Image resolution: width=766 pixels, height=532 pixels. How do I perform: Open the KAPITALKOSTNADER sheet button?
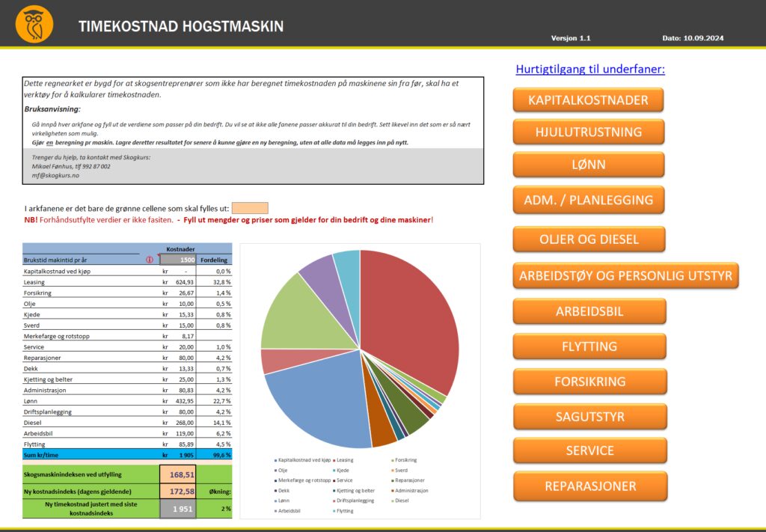pyautogui.click(x=588, y=100)
